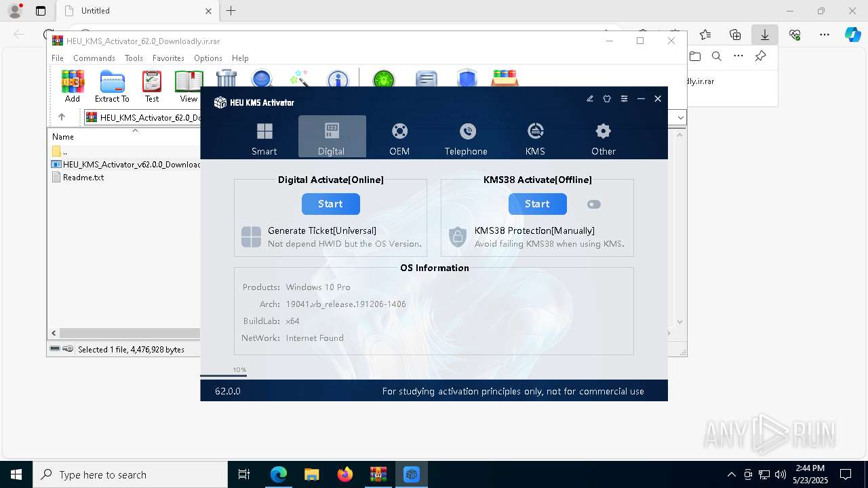Sort by the Name column header
The height and width of the screenshot is (488, 868).
pyautogui.click(x=63, y=136)
